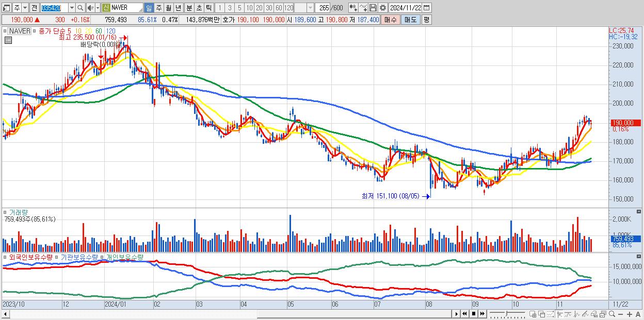
Task: Toggle 개인보유수량 legend marker
Action: pos(102,257)
